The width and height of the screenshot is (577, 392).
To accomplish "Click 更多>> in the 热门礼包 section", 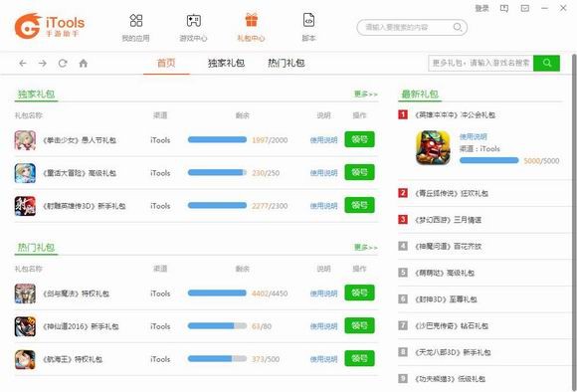I will [366, 248].
